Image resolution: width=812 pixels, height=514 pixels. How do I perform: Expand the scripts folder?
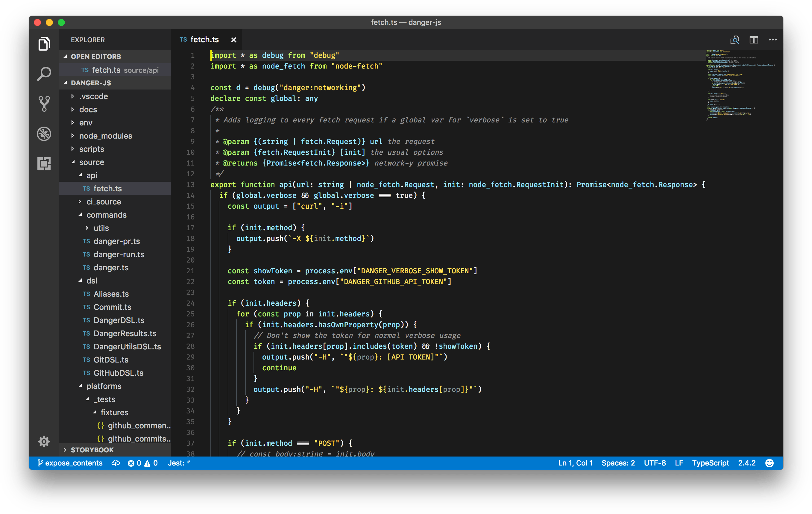[x=115, y=149]
